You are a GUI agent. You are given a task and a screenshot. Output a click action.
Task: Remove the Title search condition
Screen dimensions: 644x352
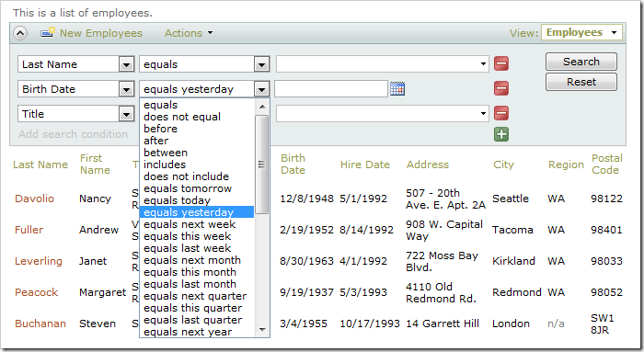click(501, 113)
